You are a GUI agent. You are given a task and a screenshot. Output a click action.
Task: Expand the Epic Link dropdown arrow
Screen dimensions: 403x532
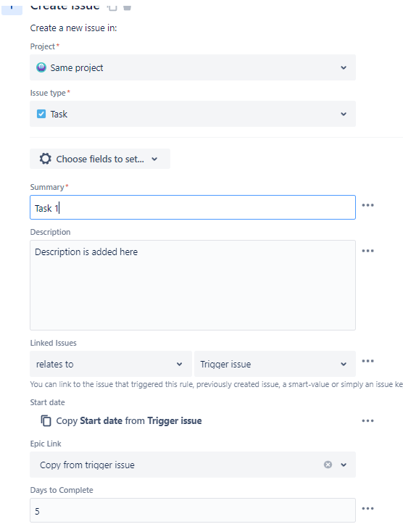tap(344, 465)
